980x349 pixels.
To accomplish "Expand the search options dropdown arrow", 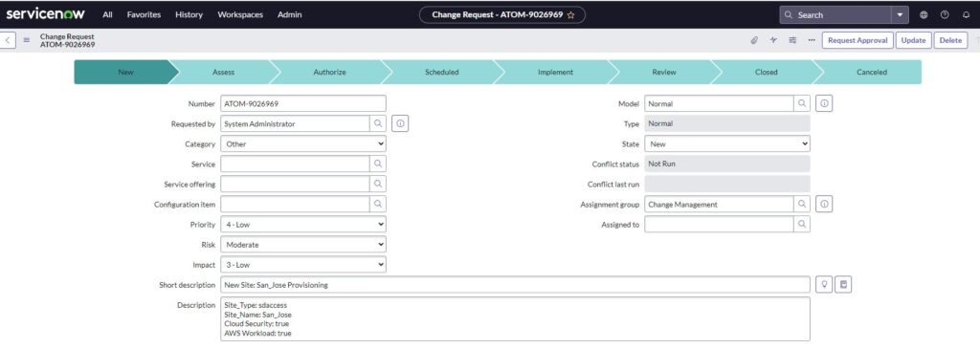I will [900, 15].
